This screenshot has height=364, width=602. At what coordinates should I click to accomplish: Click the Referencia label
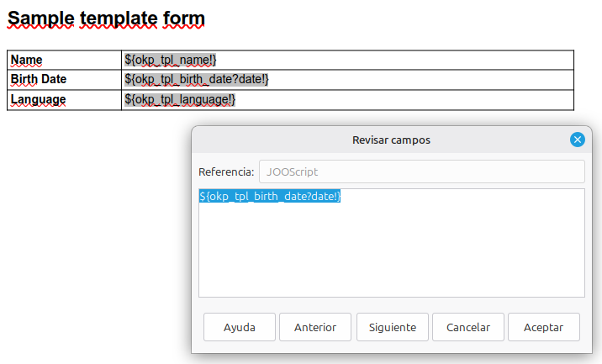pyautogui.click(x=226, y=171)
